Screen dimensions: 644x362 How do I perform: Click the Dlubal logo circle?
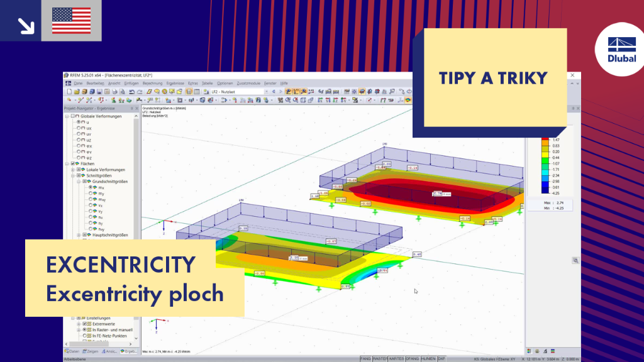(x=621, y=49)
